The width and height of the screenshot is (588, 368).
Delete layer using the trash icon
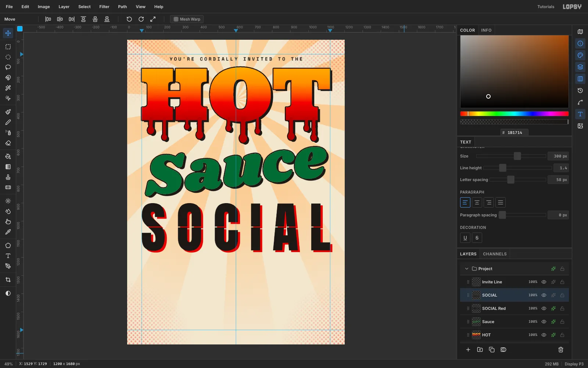click(561, 350)
